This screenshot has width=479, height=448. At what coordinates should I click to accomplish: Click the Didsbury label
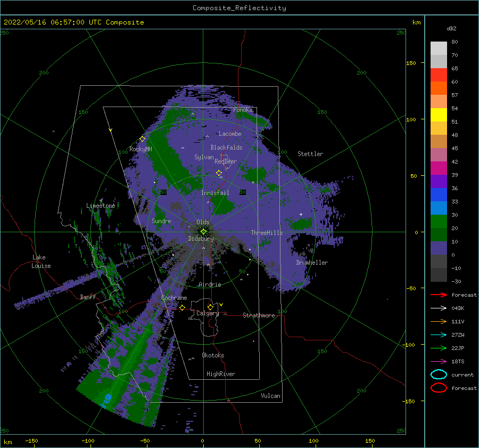201,239
